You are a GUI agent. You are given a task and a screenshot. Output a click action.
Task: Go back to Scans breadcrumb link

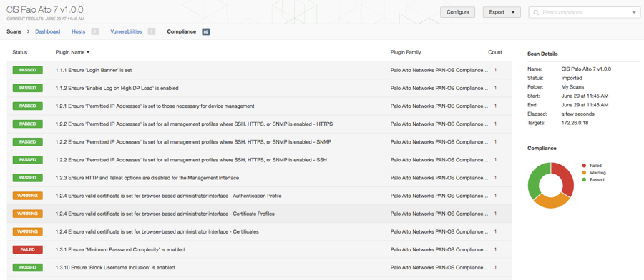(x=14, y=31)
